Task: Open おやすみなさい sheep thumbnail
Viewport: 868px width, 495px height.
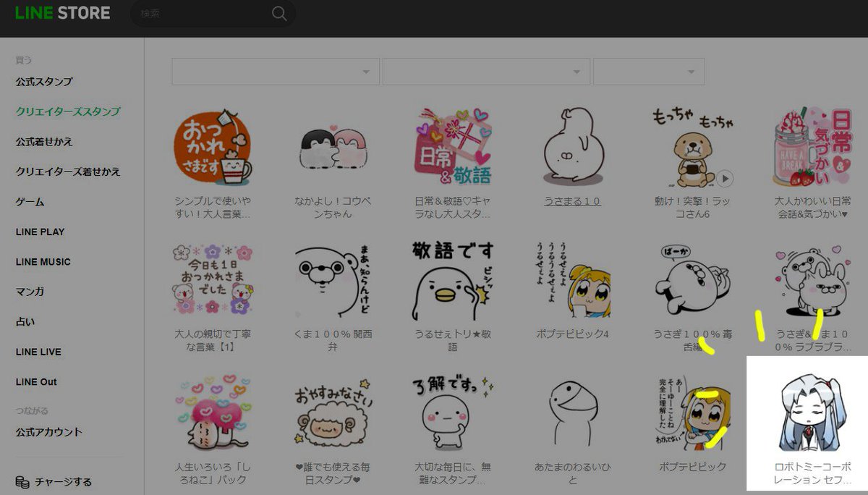Action: 333,412
